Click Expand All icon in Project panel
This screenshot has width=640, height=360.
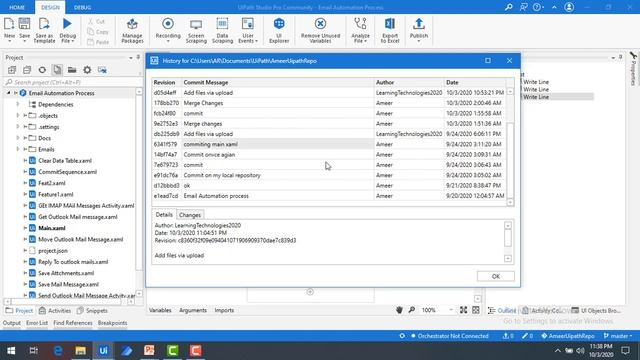click(12, 70)
